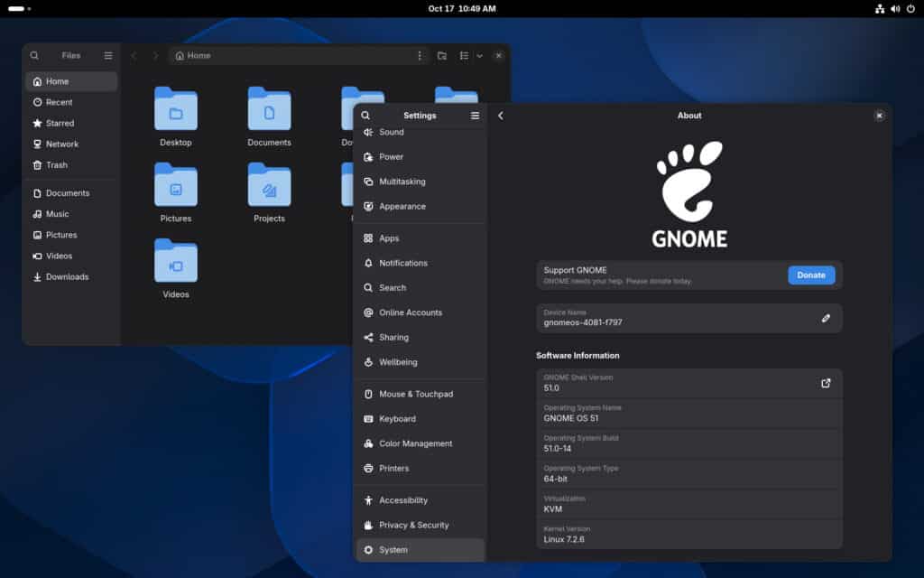Open Pictures bookmark in Files sidebar
The width and height of the screenshot is (924, 578).
pos(71,235)
